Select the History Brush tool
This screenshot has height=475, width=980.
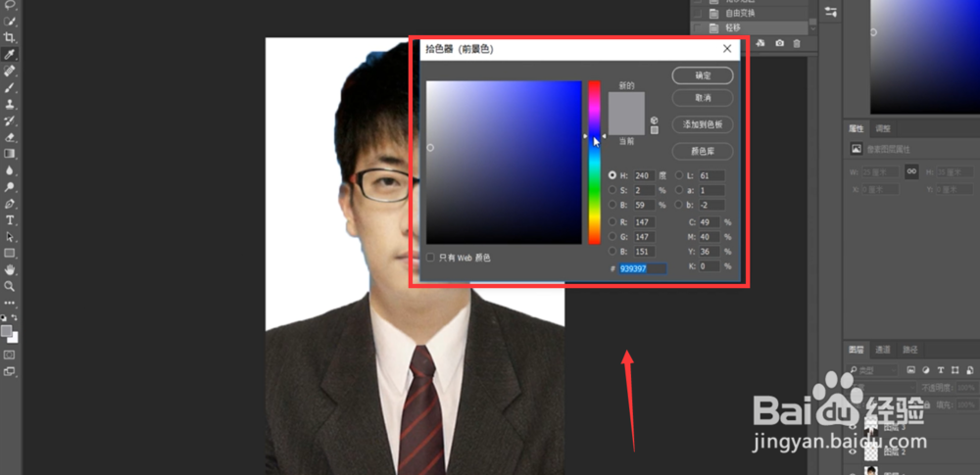pyautogui.click(x=10, y=120)
